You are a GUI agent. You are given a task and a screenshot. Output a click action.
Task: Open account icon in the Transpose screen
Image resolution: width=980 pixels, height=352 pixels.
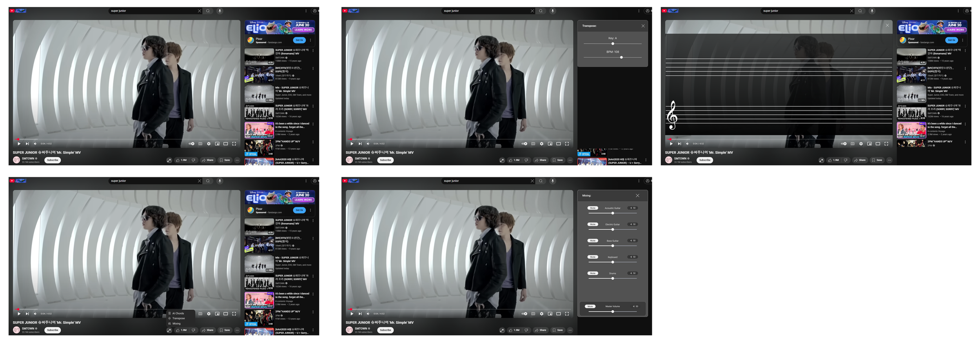pos(647,11)
